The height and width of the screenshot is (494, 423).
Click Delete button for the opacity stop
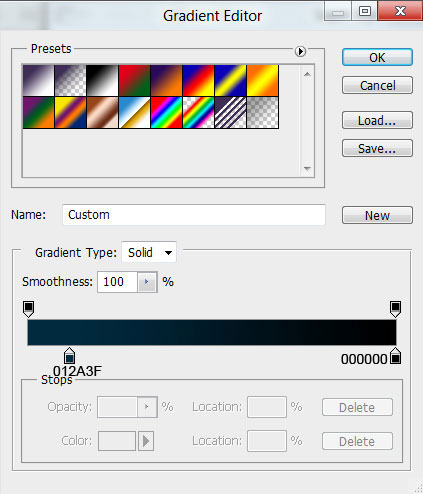[357, 407]
